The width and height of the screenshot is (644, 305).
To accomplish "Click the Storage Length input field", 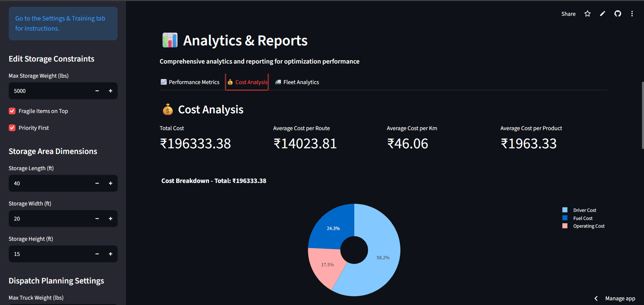I will tap(50, 183).
